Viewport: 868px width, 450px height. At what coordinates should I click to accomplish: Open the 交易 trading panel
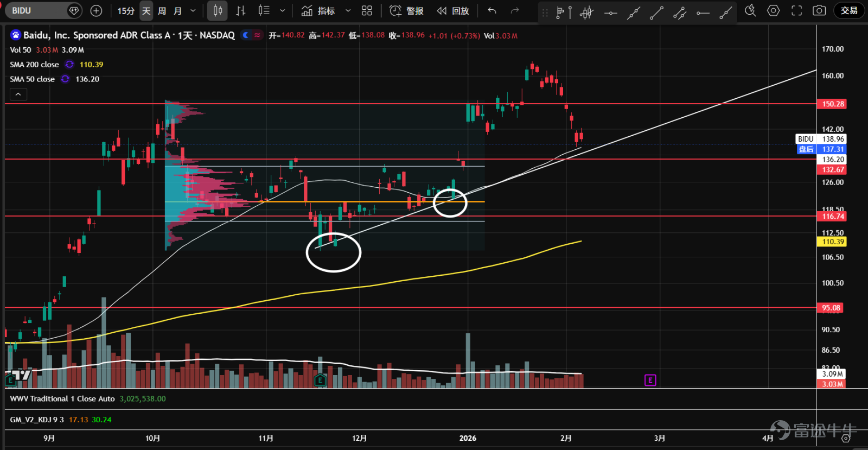[849, 10]
